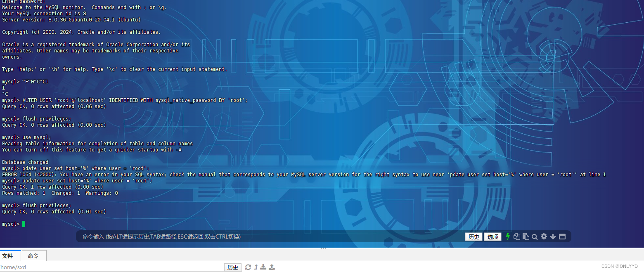
Task: Click the ALTER USER command line
Action: click(x=125, y=100)
